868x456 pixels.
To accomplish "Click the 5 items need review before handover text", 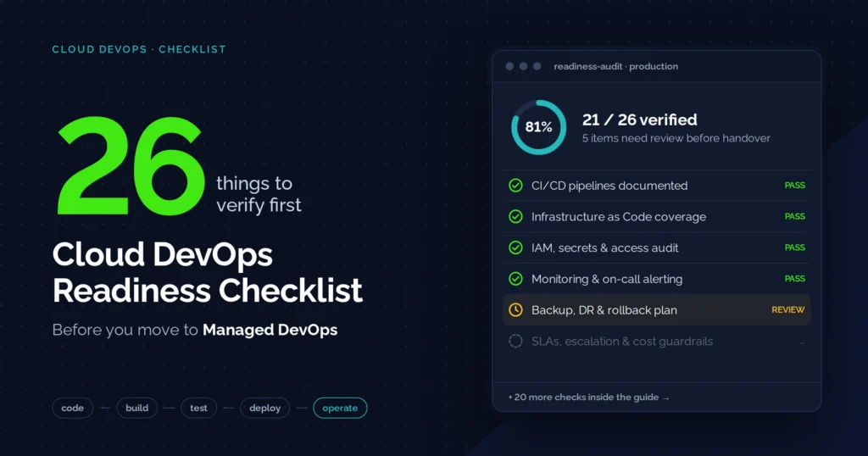I will [x=676, y=138].
